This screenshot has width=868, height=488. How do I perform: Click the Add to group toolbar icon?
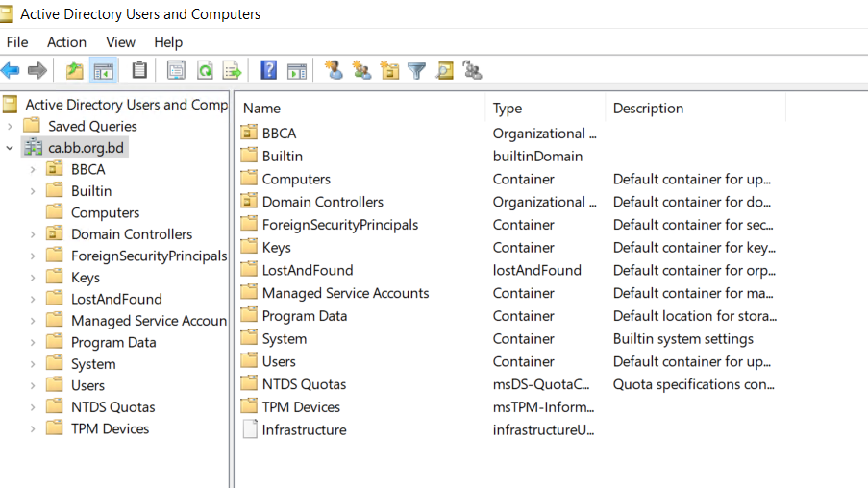472,70
